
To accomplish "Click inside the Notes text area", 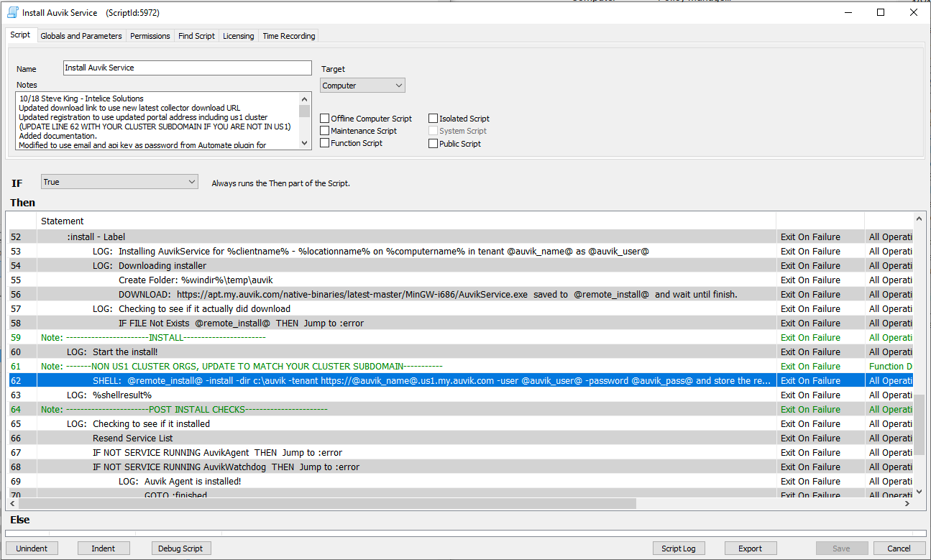I will pyautogui.click(x=158, y=121).
